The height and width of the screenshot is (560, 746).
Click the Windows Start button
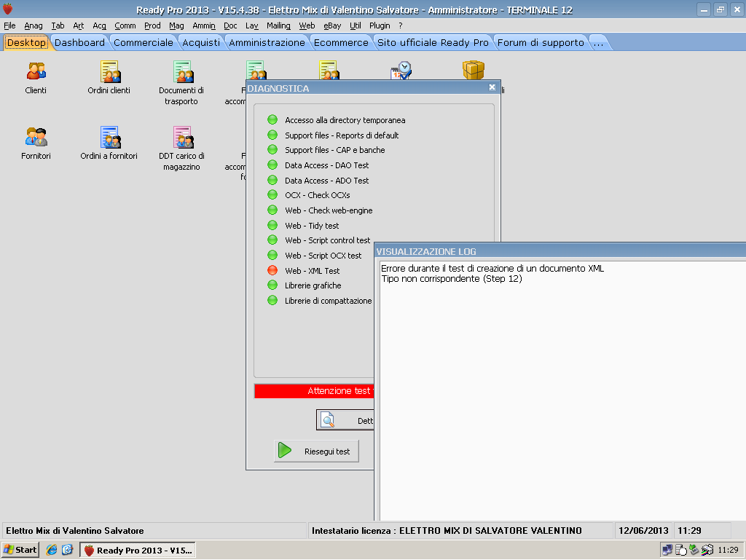[x=20, y=550]
